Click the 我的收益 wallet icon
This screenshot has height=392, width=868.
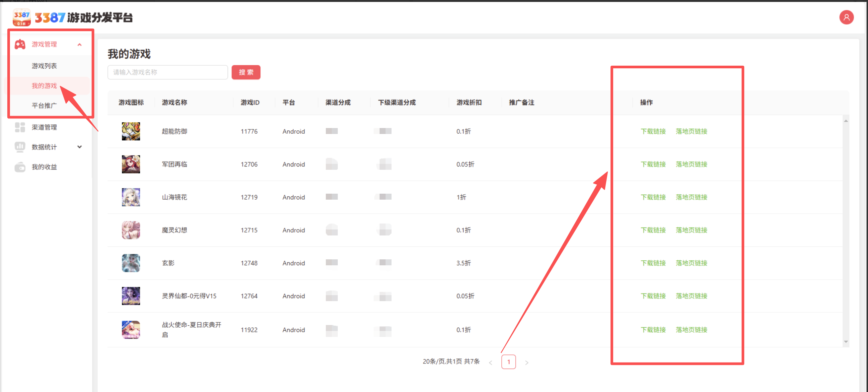[x=20, y=167]
